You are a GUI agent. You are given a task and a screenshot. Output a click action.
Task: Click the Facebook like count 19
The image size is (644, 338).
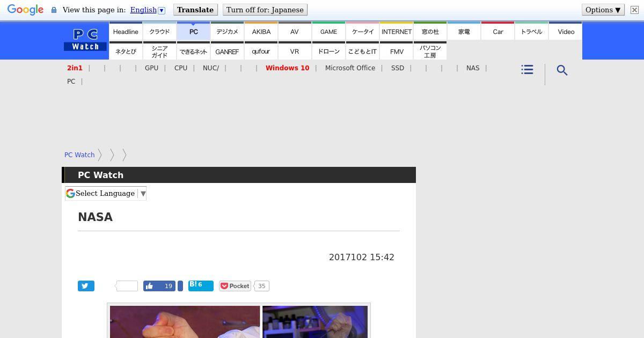pos(169,286)
